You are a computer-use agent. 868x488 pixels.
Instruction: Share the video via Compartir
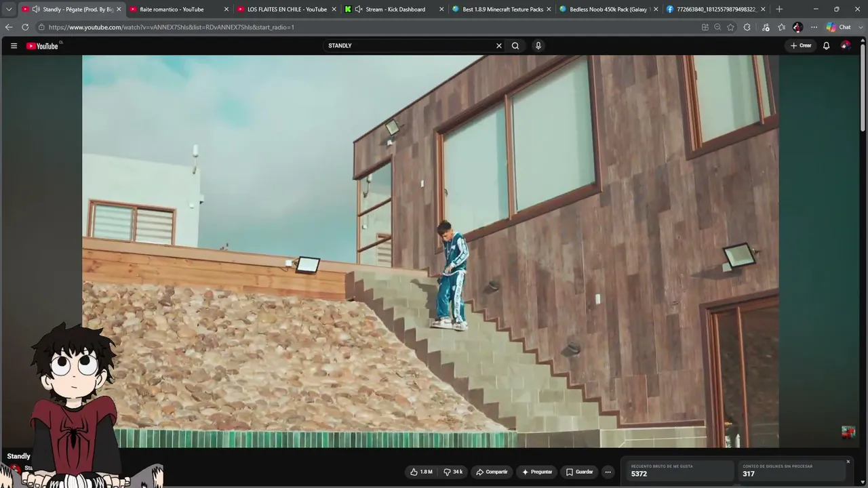click(x=492, y=472)
